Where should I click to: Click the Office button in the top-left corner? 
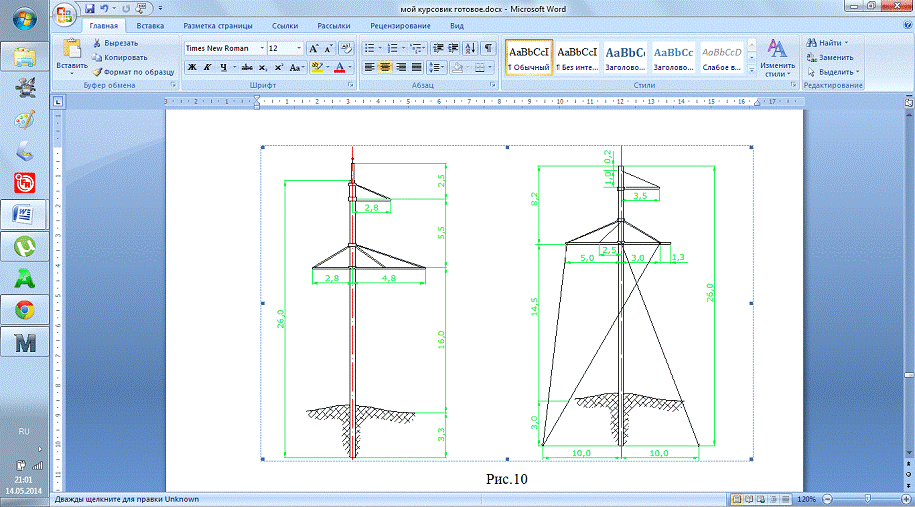click(x=64, y=14)
